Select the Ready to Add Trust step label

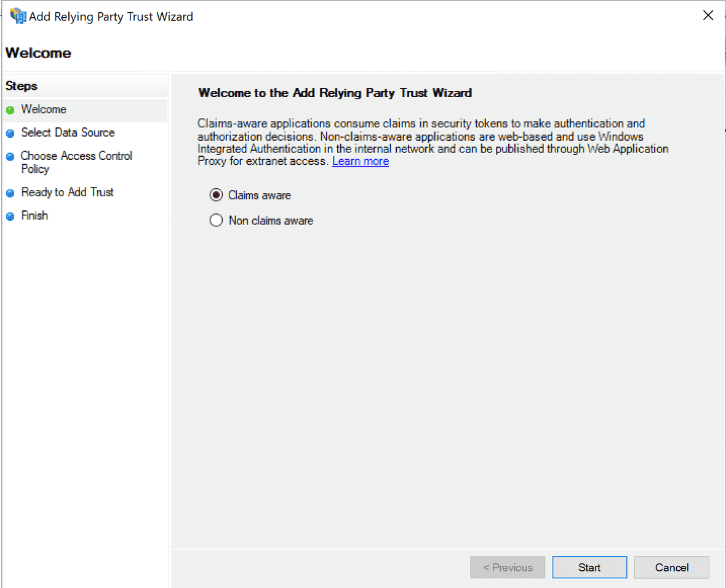click(68, 193)
